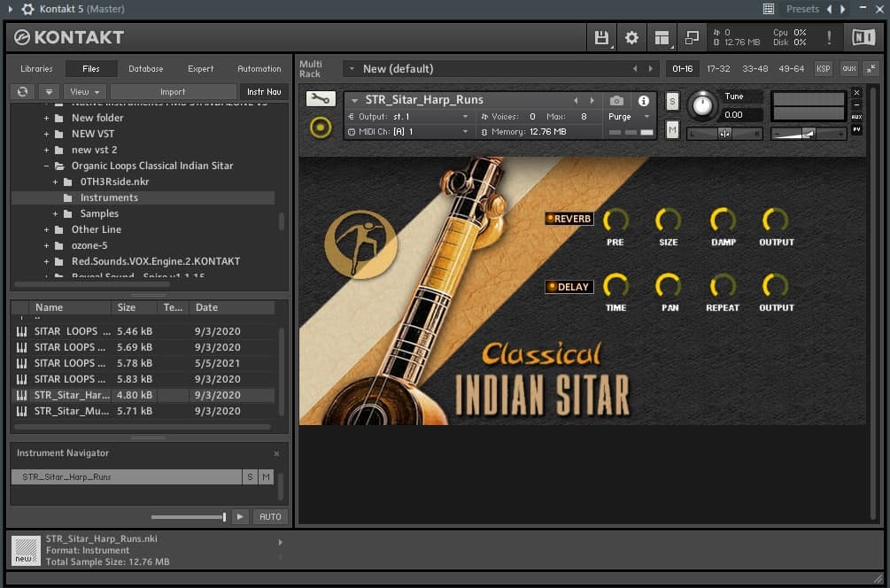Toggle rack header size icon
890x588 pixels.
(x=871, y=69)
